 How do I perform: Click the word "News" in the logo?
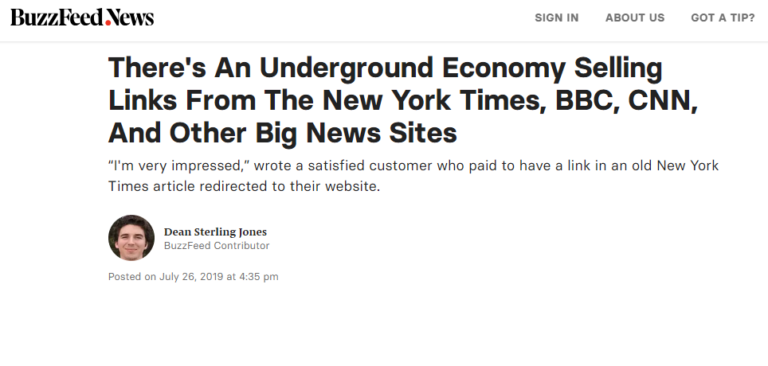coord(132,18)
